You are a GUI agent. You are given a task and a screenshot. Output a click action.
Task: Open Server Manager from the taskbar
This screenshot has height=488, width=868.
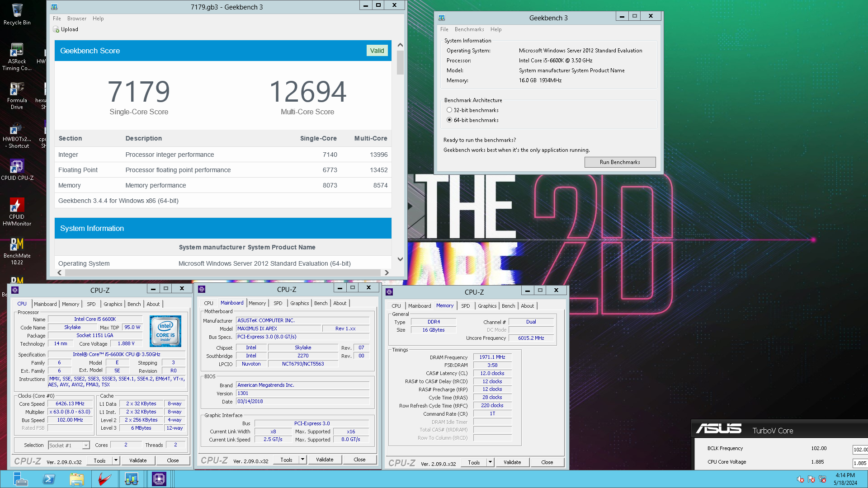click(x=20, y=479)
